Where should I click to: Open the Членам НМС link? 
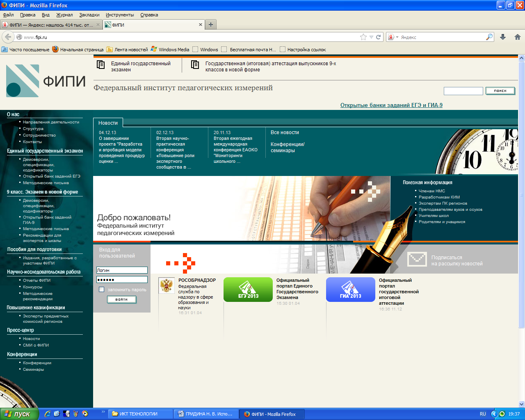[x=431, y=191]
